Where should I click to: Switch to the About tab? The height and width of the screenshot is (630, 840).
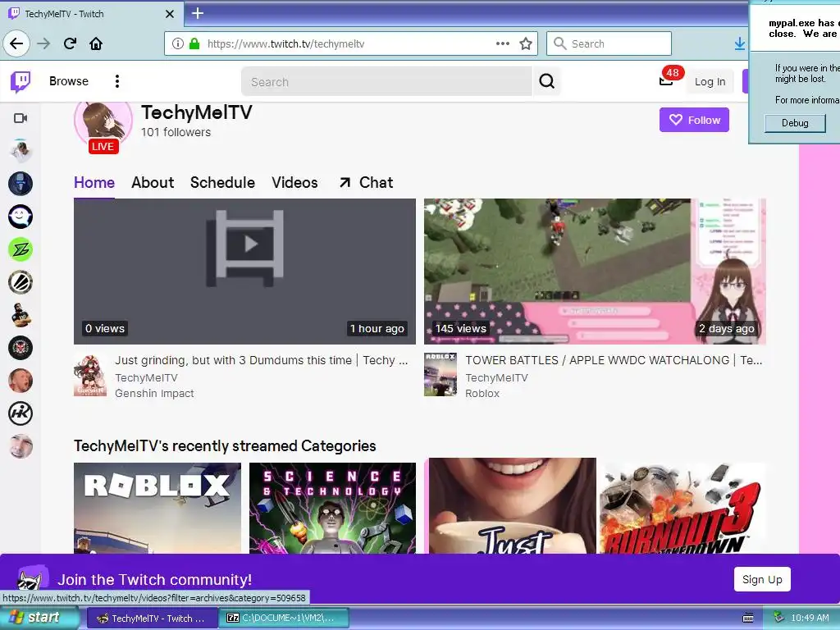click(x=153, y=183)
